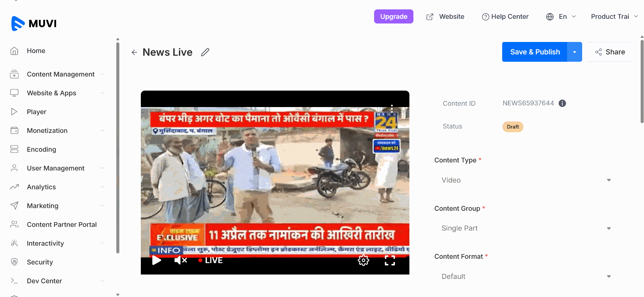The image size is (644, 297).
Task: Open Encoding in the sidebar
Action: point(41,149)
